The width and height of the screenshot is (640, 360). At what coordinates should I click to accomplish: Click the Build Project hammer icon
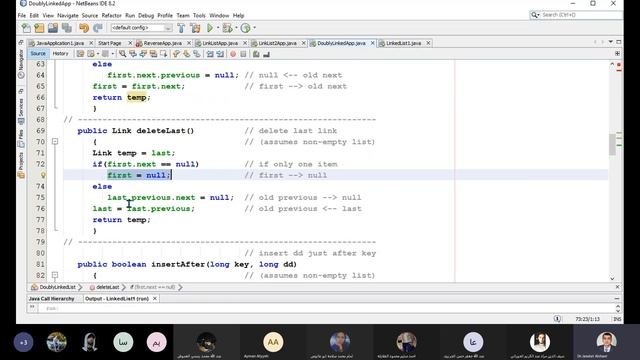(181, 28)
